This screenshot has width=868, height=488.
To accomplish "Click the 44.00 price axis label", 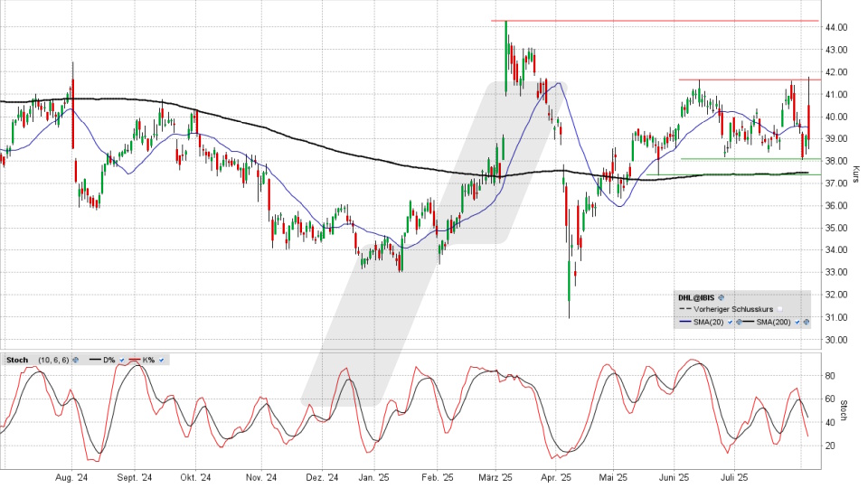I will 835,27.
